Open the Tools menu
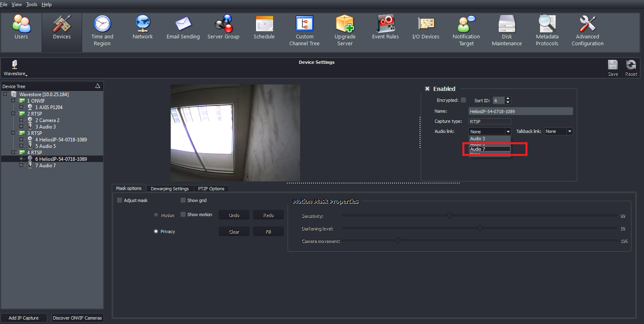 click(32, 4)
